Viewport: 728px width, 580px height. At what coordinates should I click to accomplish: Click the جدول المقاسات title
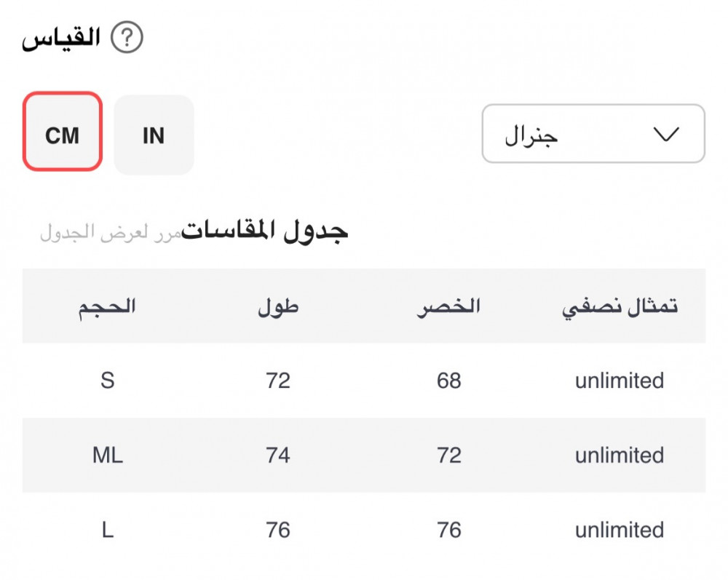coord(265,231)
